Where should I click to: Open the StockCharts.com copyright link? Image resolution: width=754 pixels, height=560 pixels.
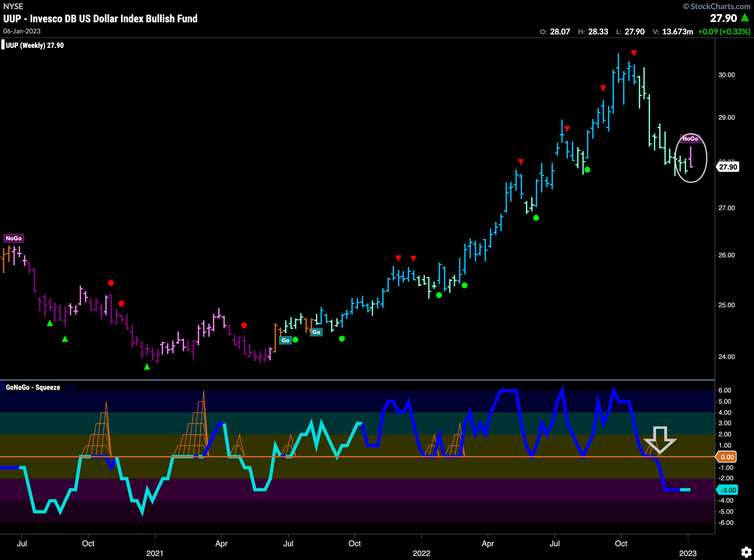pos(717,7)
